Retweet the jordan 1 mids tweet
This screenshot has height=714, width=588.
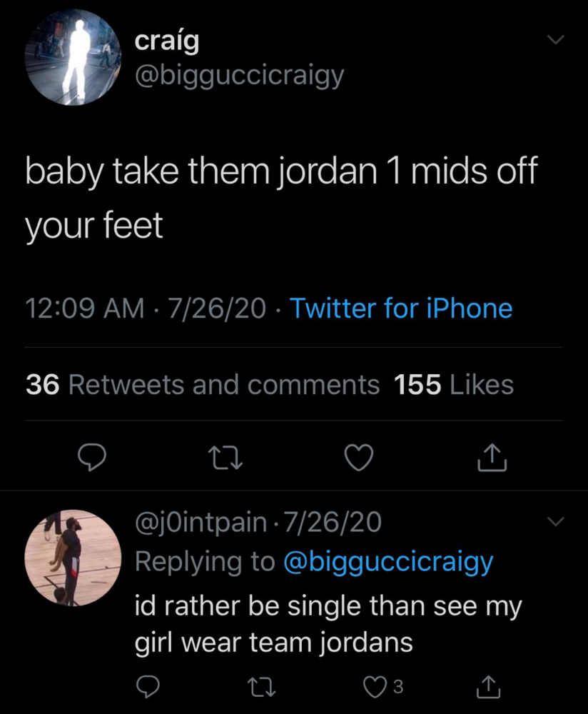225,458
